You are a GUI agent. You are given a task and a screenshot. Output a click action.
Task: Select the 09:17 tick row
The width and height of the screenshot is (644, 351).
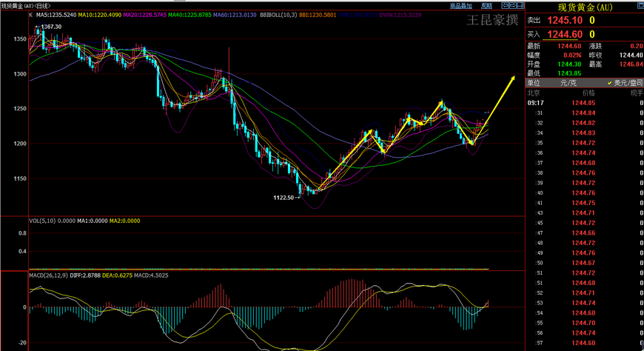tap(585, 103)
